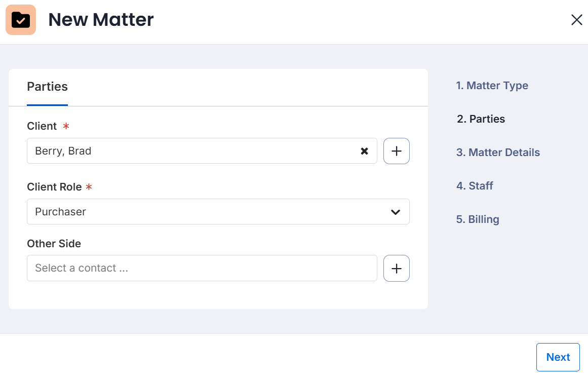Clear the selected client Berry, Brad
The width and height of the screenshot is (588, 377).
pos(364,151)
